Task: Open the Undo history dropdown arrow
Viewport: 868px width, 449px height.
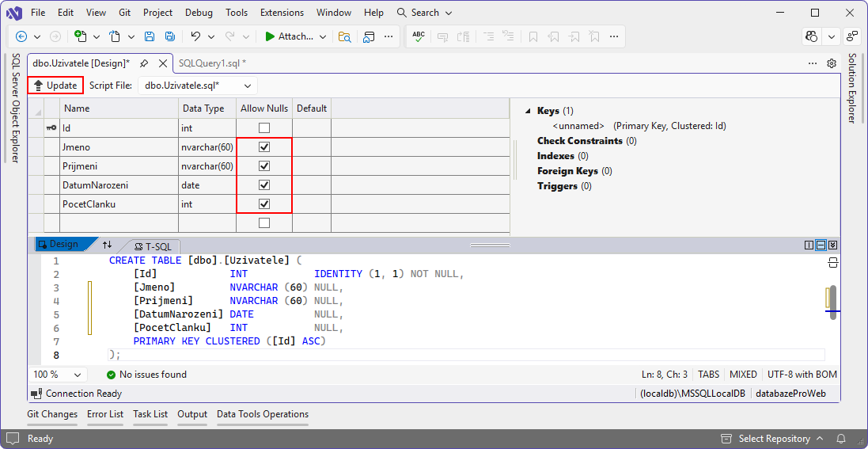Action: pos(211,36)
